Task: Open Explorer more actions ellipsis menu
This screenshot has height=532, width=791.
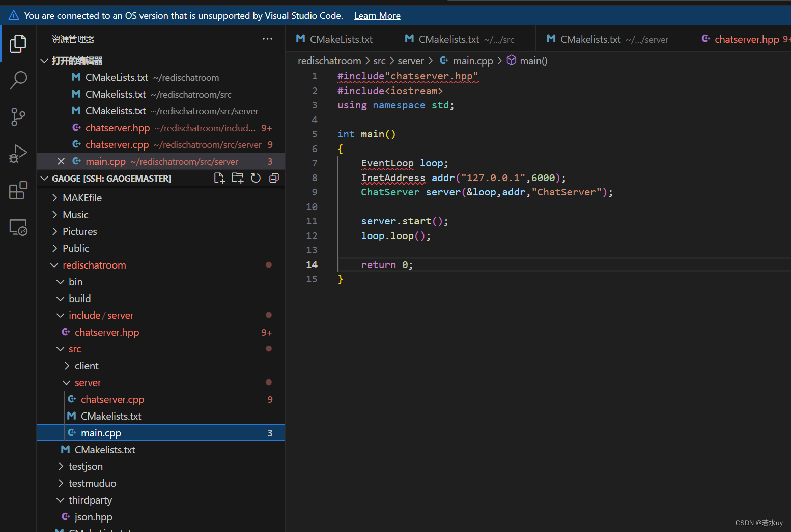Action: (x=267, y=39)
